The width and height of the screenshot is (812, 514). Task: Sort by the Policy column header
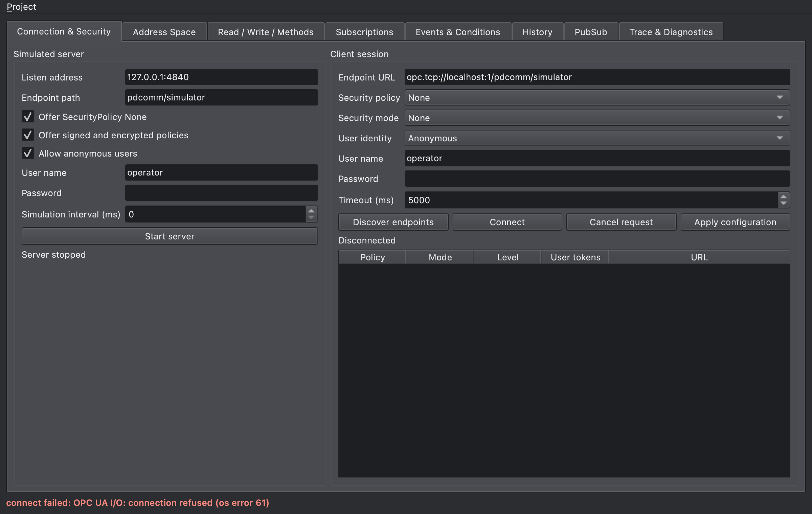(x=372, y=257)
